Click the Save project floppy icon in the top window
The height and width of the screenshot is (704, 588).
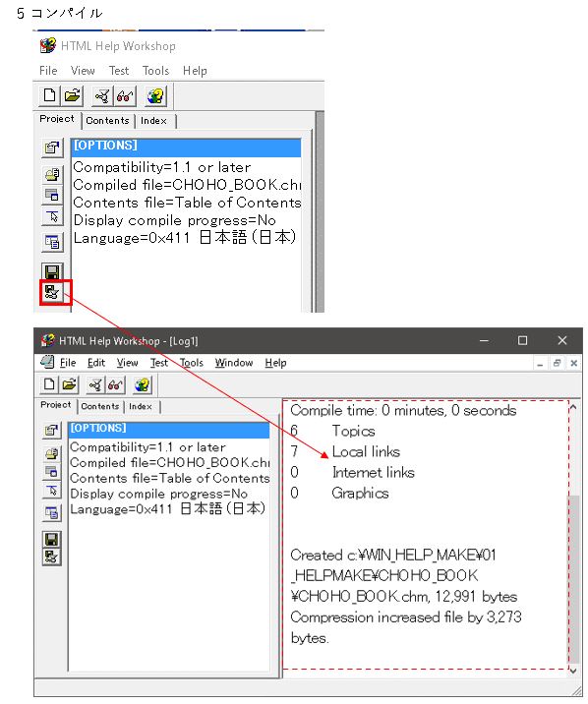coord(52,271)
